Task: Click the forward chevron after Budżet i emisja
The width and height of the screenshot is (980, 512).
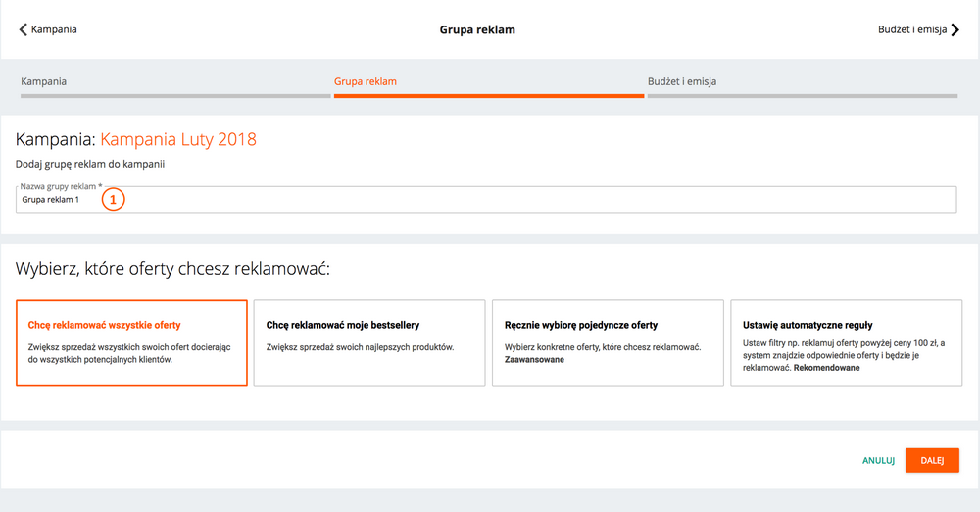Action: click(955, 30)
